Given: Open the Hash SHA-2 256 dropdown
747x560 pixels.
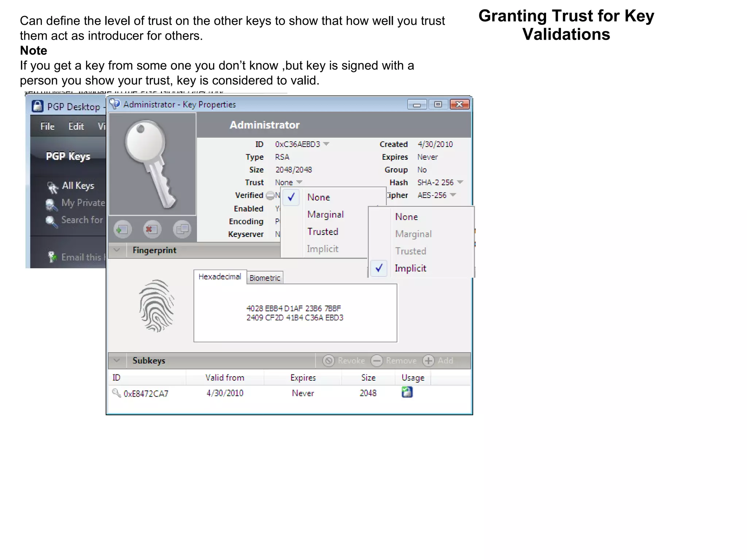Looking at the screenshot, I should pos(460,182).
